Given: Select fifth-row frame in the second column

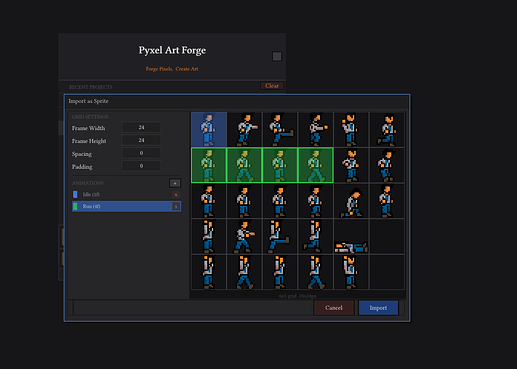Looking at the screenshot, I should pos(245,272).
